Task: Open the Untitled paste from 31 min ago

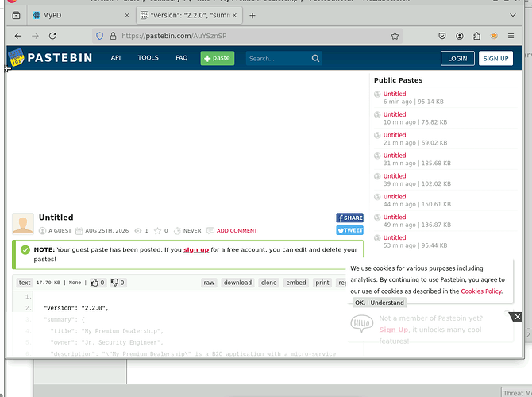Action: [x=395, y=156]
